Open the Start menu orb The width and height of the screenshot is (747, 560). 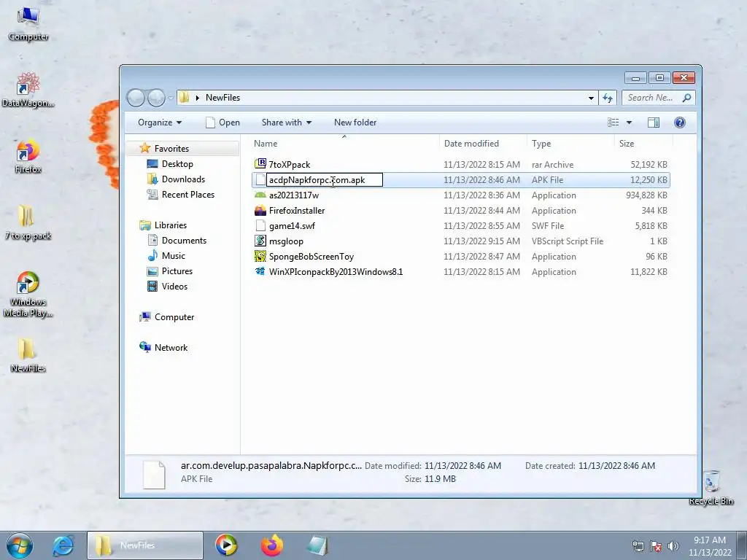20,545
